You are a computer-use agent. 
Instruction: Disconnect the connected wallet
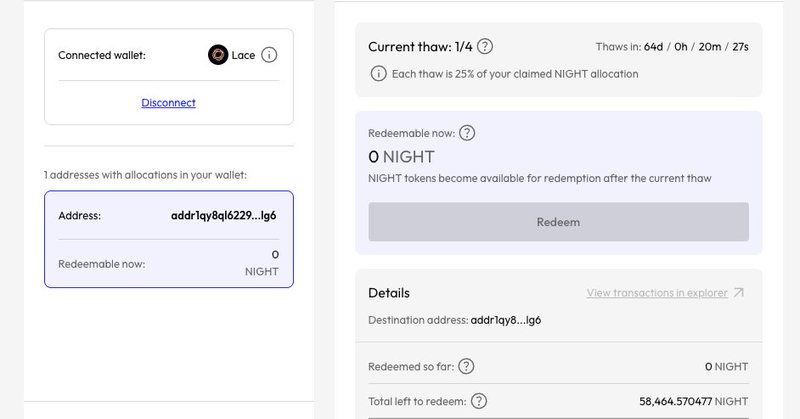[x=168, y=102]
